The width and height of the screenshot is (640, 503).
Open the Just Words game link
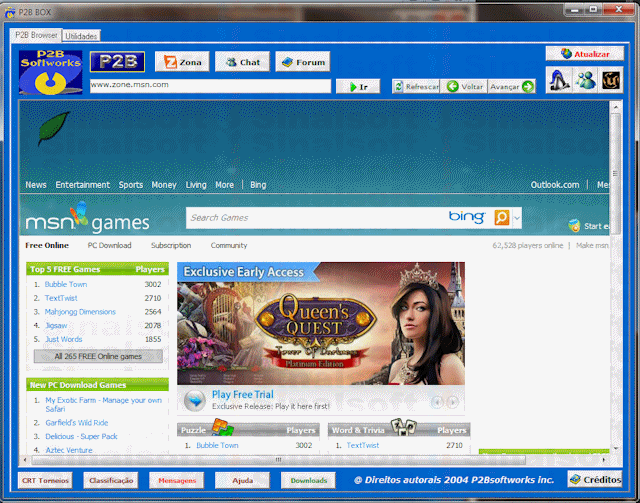click(64, 339)
